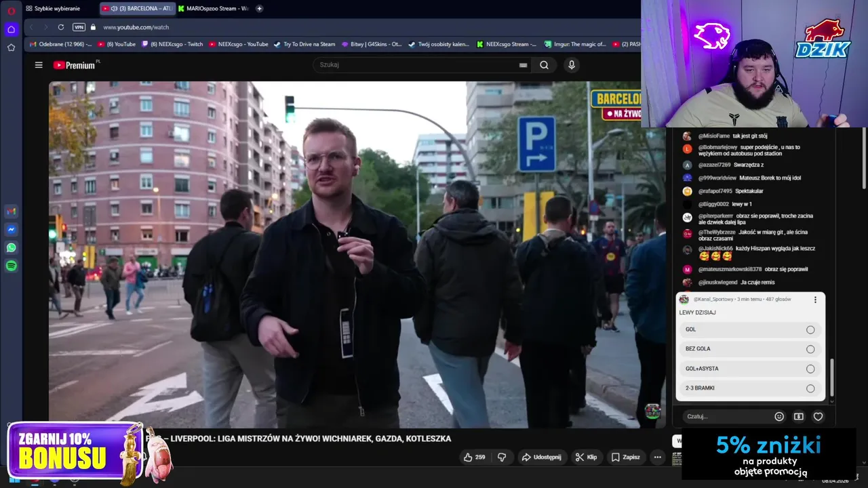The width and height of the screenshot is (868, 488).
Task: Select 2-3 BRAMKI poll option
Action: 750,388
